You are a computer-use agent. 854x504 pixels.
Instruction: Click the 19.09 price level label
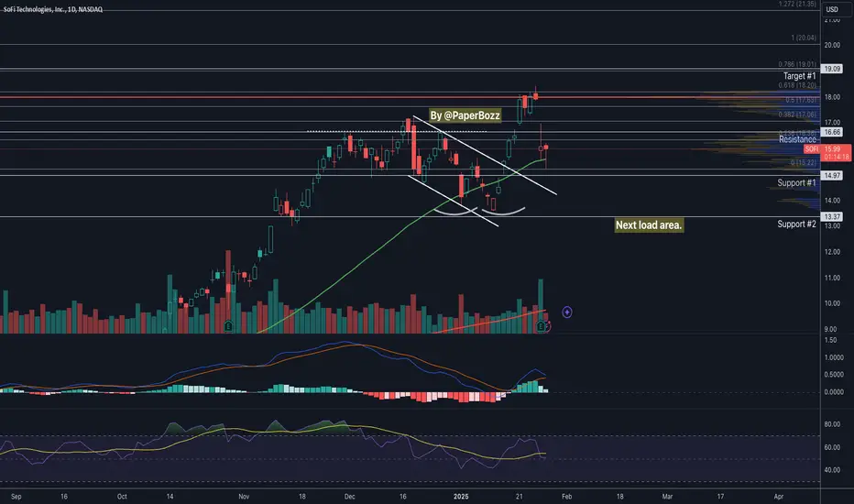click(832, 69)
